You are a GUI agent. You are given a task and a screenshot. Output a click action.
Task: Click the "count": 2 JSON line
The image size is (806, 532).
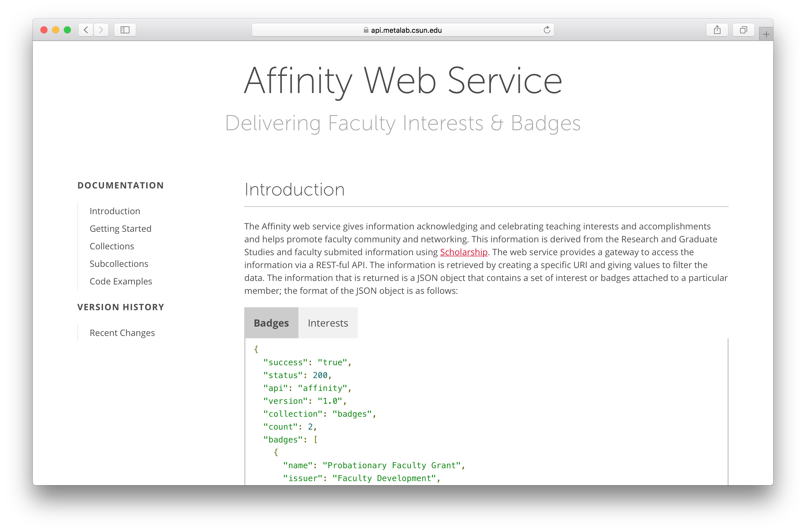click(290, 427)
